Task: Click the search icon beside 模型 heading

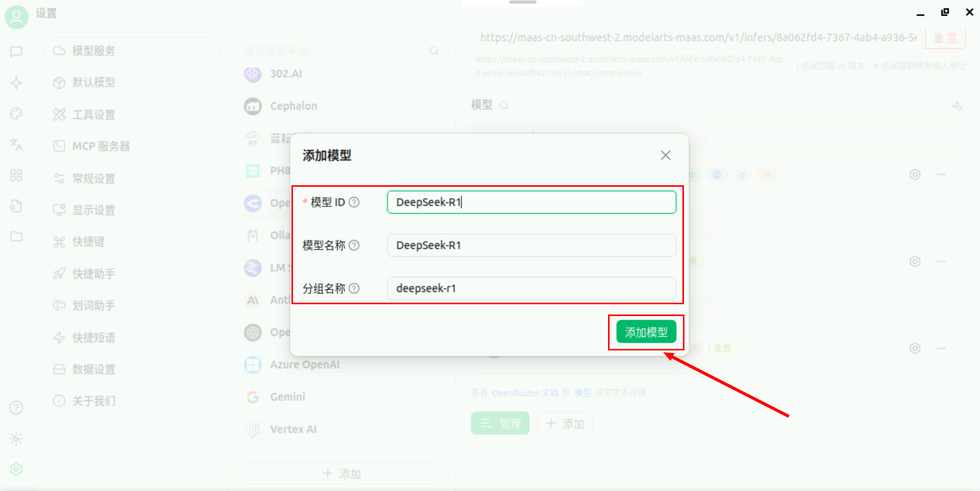Action: pos(504,105)
